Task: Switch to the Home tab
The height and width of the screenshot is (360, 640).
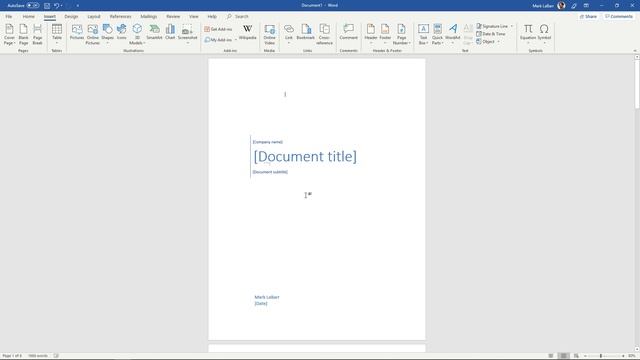Action: point(29,16)
